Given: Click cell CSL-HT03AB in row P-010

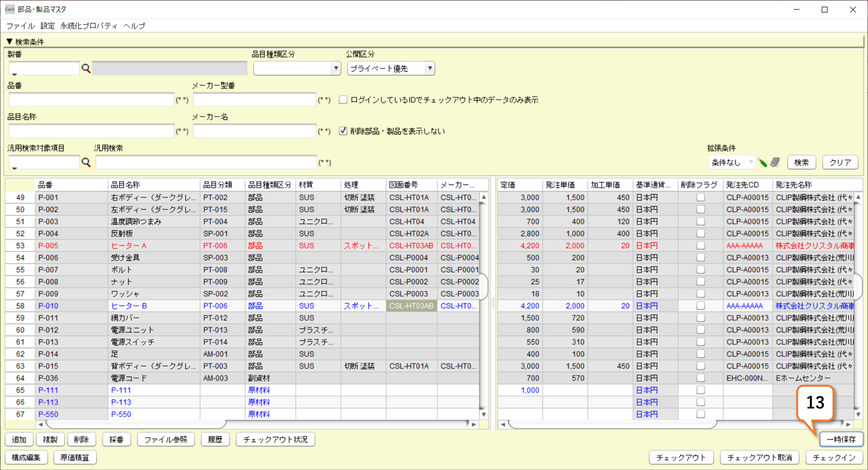Looking at the screenshot, I should pos(412,306).
